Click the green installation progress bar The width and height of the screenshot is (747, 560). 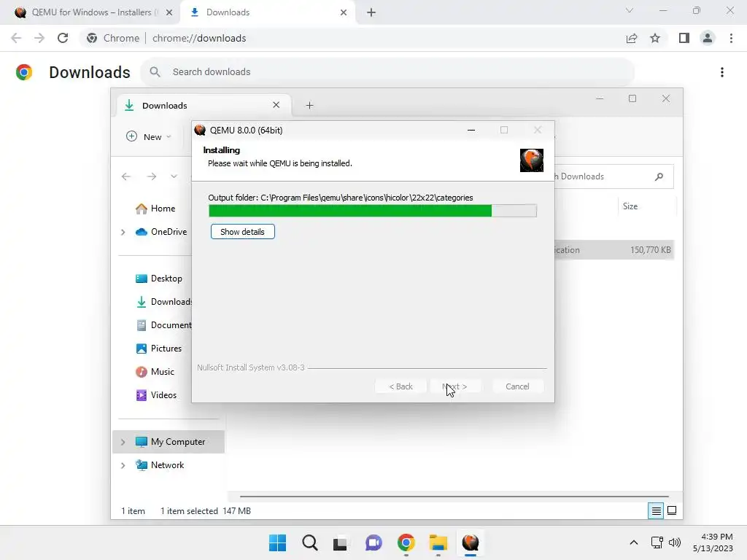(373, 211)
